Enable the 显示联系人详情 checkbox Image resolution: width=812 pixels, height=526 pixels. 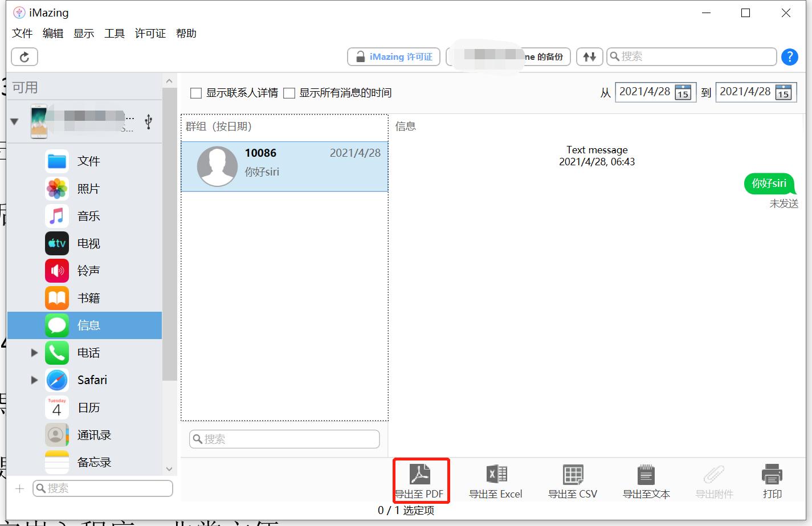click(195, 92)
